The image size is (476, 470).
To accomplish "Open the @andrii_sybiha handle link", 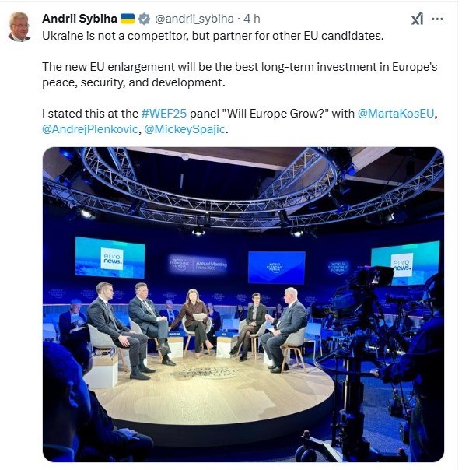I will tap(194, 19).
